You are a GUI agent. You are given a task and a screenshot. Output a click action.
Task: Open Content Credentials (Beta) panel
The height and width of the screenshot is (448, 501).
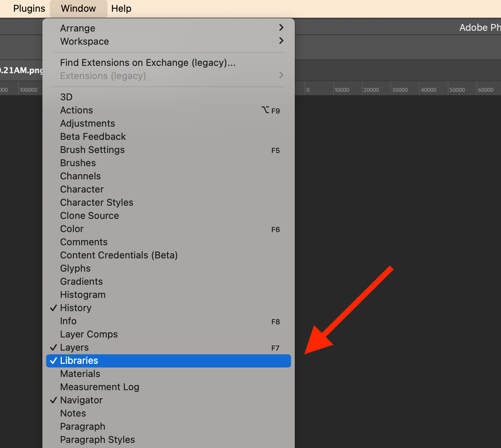click(169, 255)
